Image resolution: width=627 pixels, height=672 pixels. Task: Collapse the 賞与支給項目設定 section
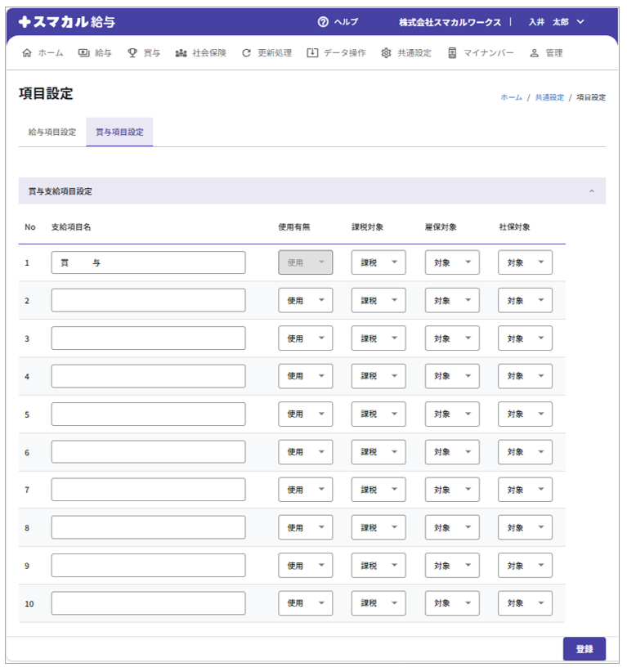pos(591,191)
